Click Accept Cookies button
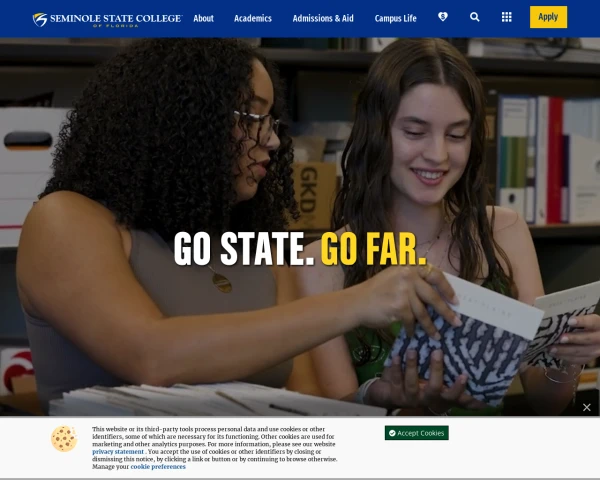This screenshot has width=600, height=480. coord(417,433)
